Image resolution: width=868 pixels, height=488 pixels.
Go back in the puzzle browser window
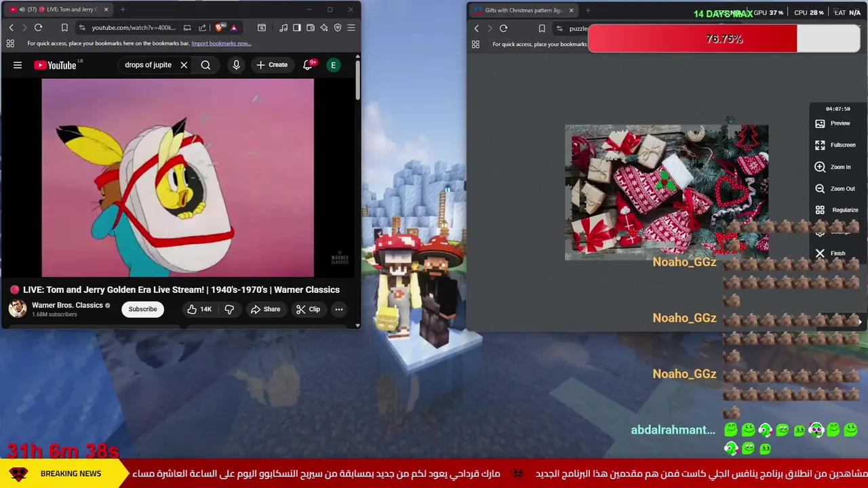click(477, 28)
